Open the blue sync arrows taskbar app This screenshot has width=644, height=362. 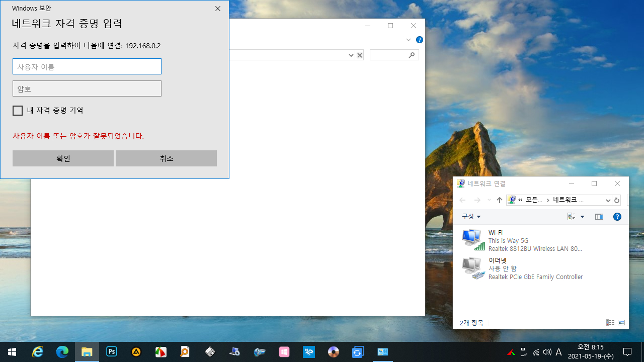pyautogui.click(x=358, y=352)
